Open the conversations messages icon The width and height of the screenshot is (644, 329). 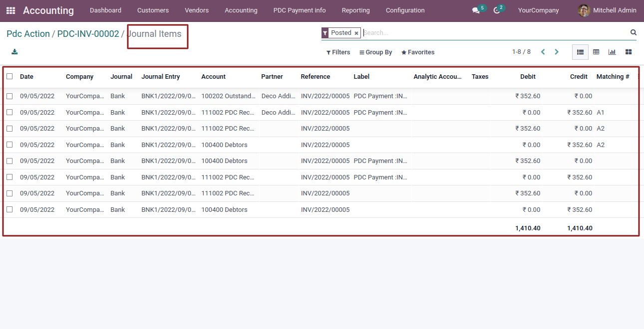(476, 10)
